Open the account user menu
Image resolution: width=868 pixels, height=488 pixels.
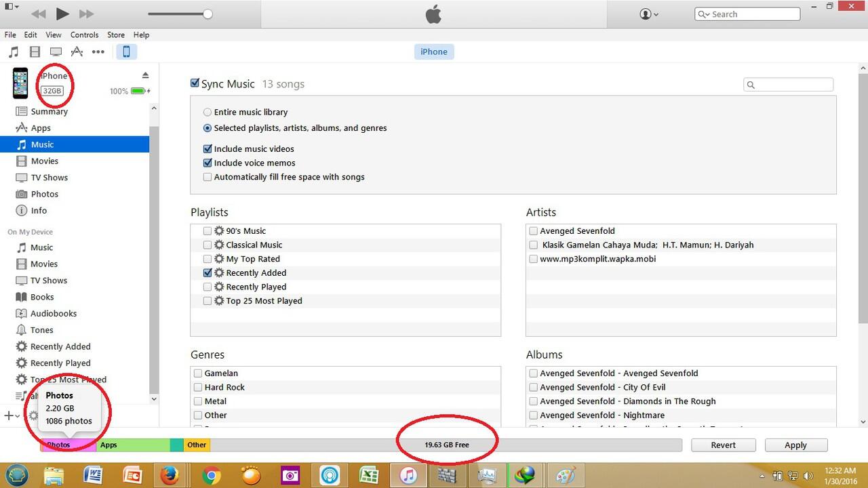(x=650, y=14)
